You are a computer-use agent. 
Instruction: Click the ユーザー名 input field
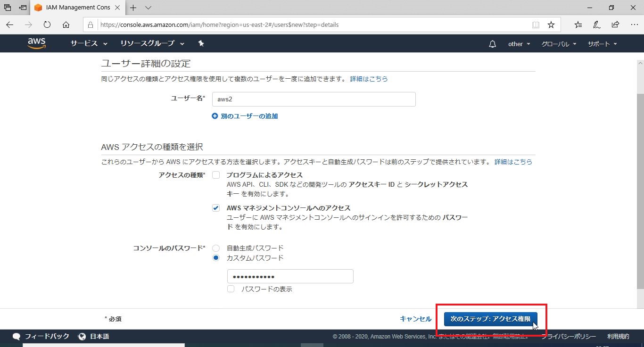[x=314, y=99]
